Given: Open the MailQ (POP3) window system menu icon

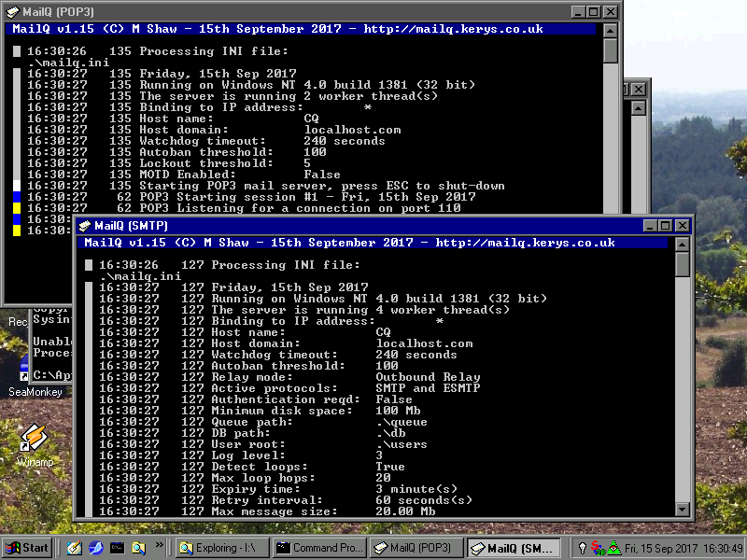Looking at the screenshot, I should 13,12.
